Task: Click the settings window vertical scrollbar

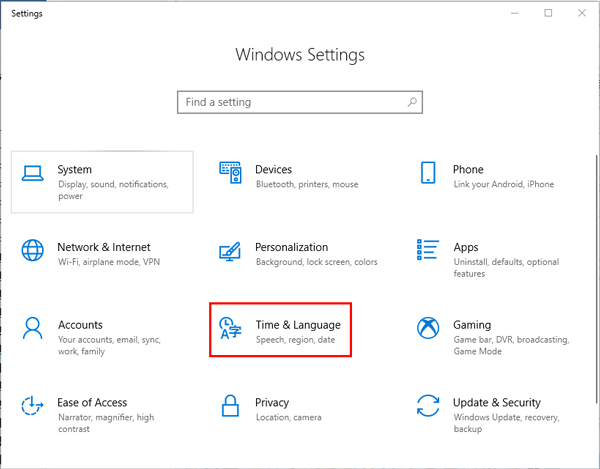Action: tap(597, 278)
